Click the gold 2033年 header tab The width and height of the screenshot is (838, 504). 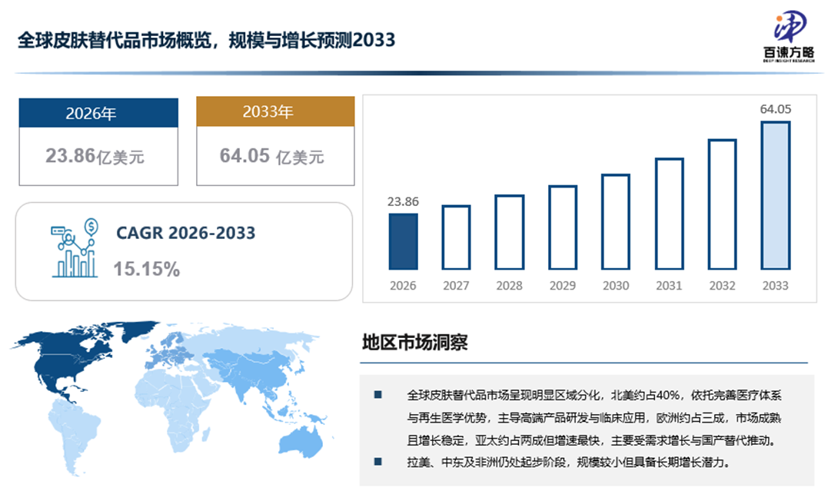click(x=275, y=111)
